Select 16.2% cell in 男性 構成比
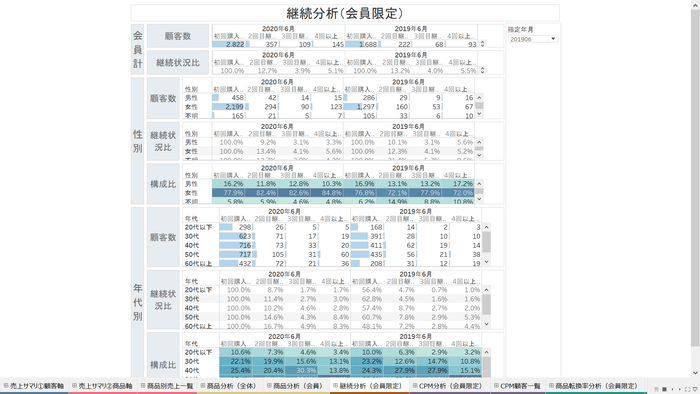Viewport: 700px width, 394px height. click(x=228, y=184)
